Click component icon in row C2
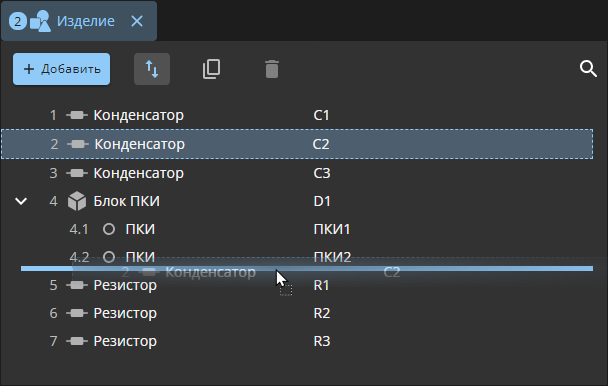608x386 pixels. [x=78, y=144]
